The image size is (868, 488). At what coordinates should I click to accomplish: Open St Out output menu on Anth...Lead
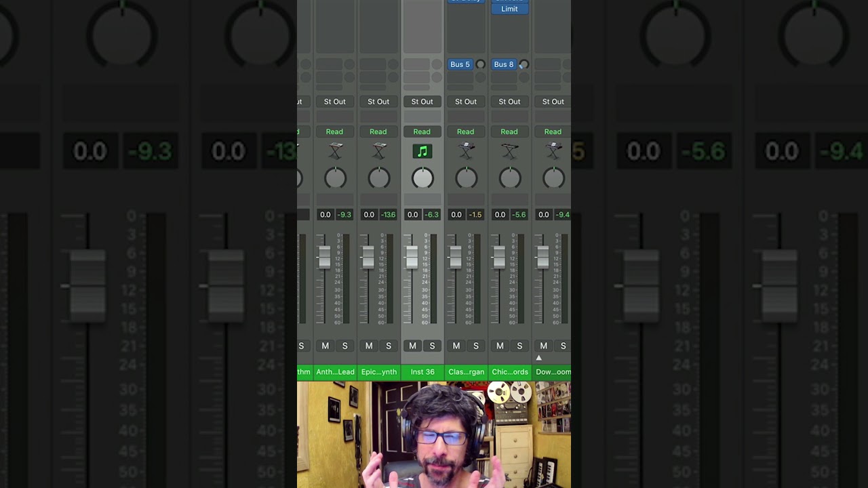click(x=335, y=102)
